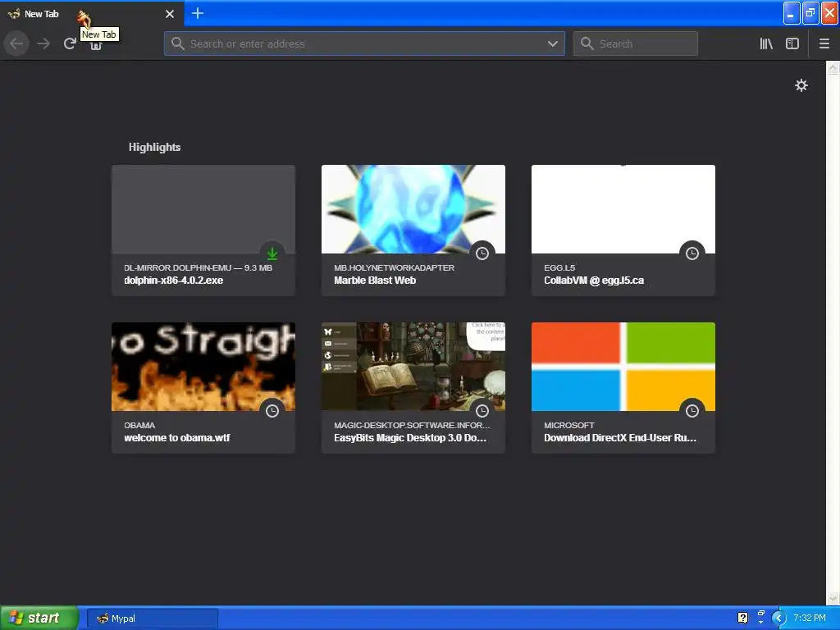The width and height of the screenshot is (840, 630).
Task: Open the EasyBits Magic Desktop 3.0 thumbnail
Action: point(413,367)
